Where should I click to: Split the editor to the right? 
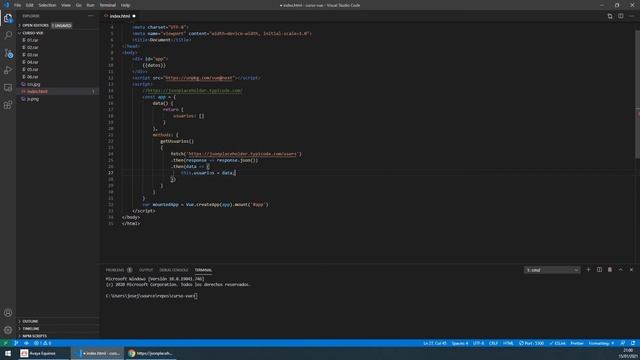pyautogui.click(x=620, y=16)
